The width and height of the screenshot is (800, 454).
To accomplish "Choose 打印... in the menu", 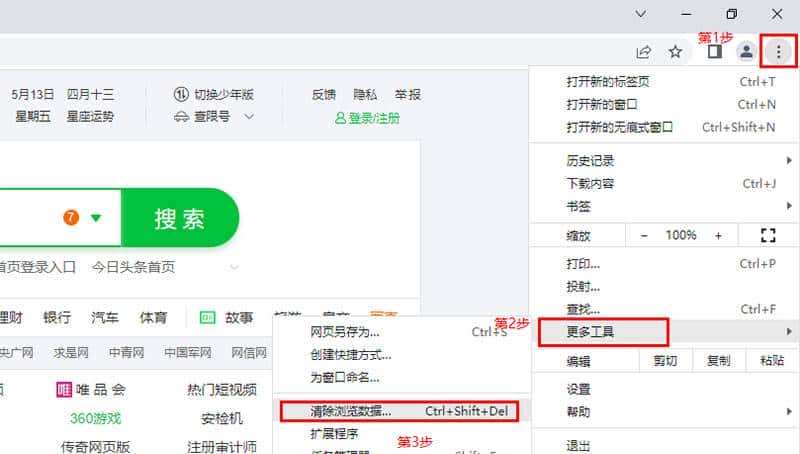I will [x=663, y=264].
